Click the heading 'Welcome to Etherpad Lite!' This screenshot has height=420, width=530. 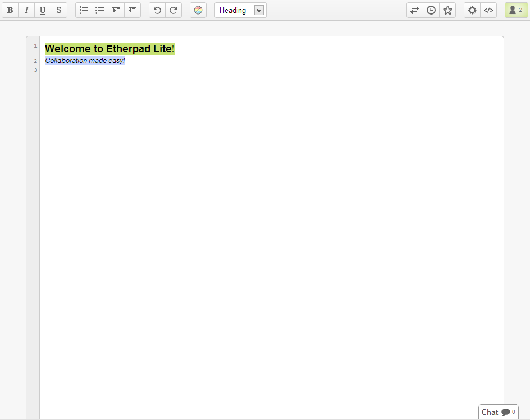[x=109, y=49]
